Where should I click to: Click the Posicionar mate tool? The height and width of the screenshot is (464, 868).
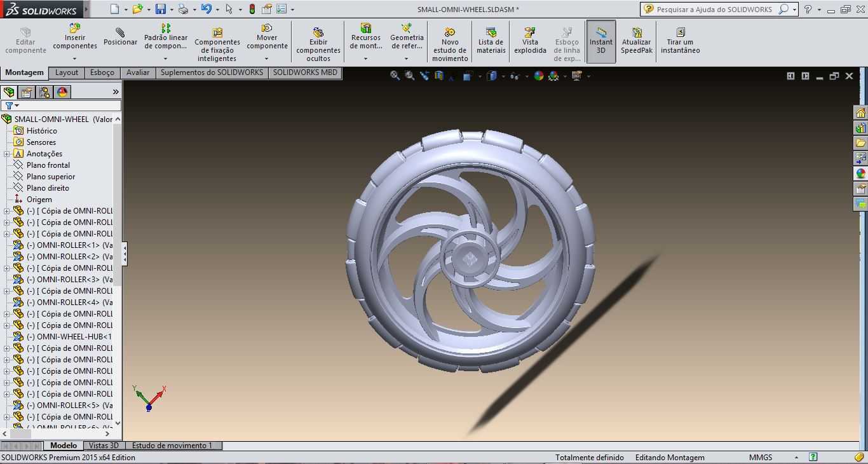[121, 36]
